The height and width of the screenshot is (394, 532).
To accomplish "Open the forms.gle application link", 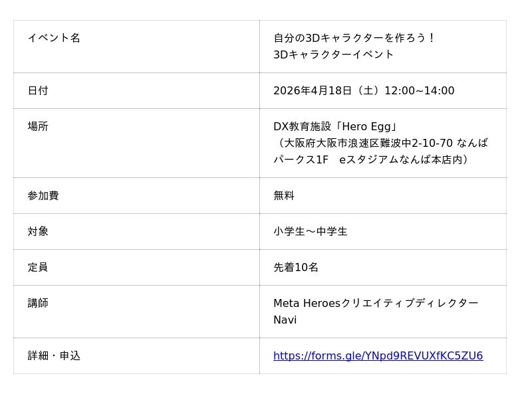I will point(378,356).
